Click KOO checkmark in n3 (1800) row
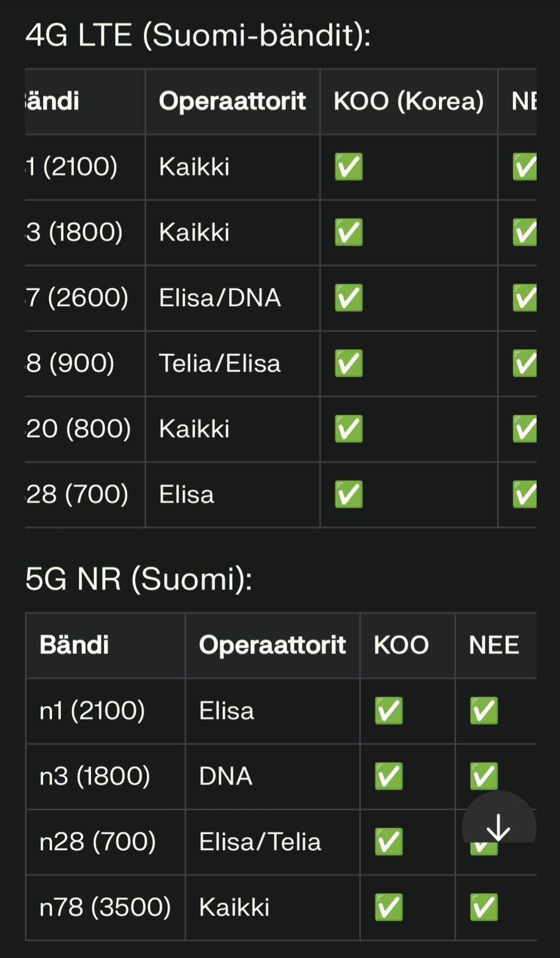 pos(388,776)
